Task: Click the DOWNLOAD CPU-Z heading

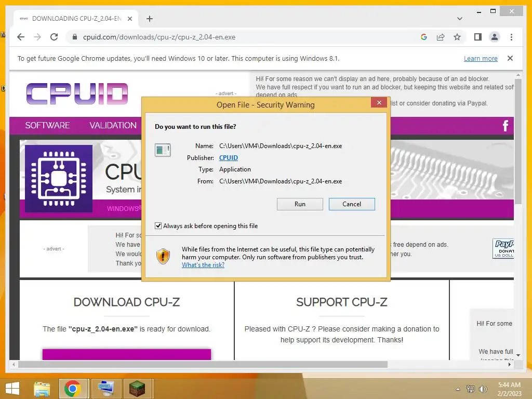Action: point(127,302)
